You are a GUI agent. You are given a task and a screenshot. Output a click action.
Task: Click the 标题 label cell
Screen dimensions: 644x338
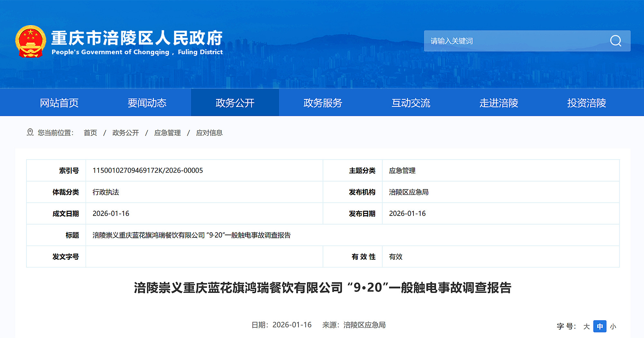tap(56, 235)
